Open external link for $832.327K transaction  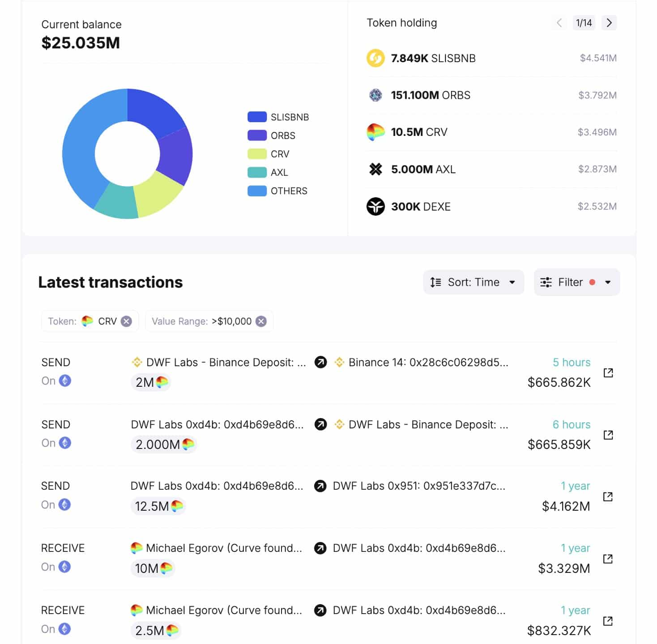pos(607,621)
